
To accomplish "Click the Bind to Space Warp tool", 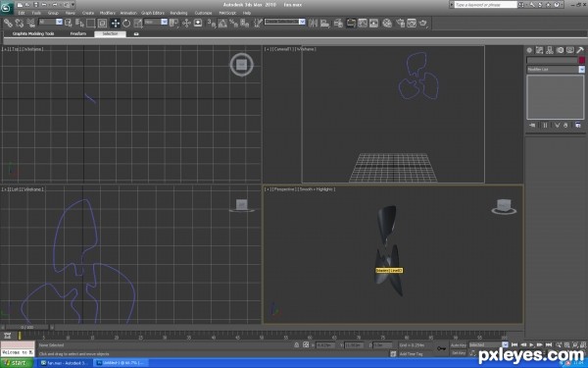I will 31,24.
